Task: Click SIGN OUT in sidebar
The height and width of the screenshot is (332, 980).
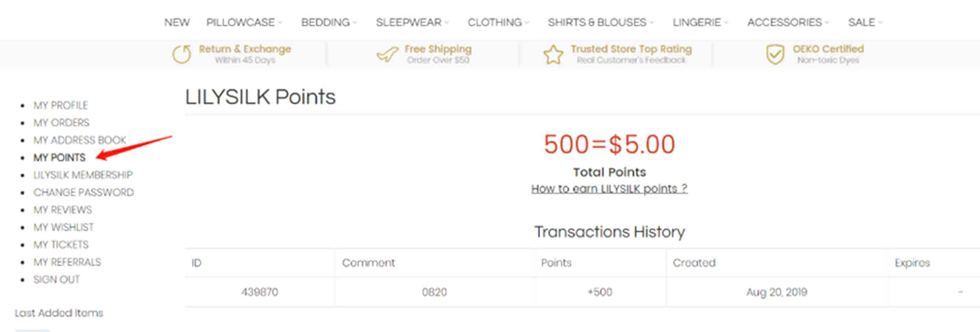Action: point(57,279)
